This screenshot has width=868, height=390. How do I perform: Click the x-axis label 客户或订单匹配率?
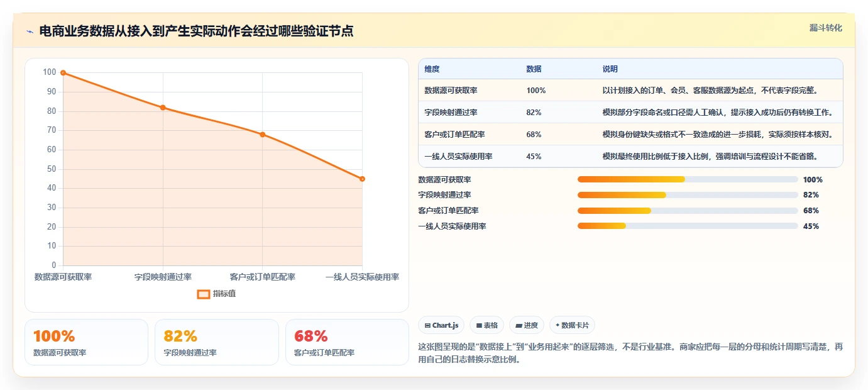coord(263,277)
